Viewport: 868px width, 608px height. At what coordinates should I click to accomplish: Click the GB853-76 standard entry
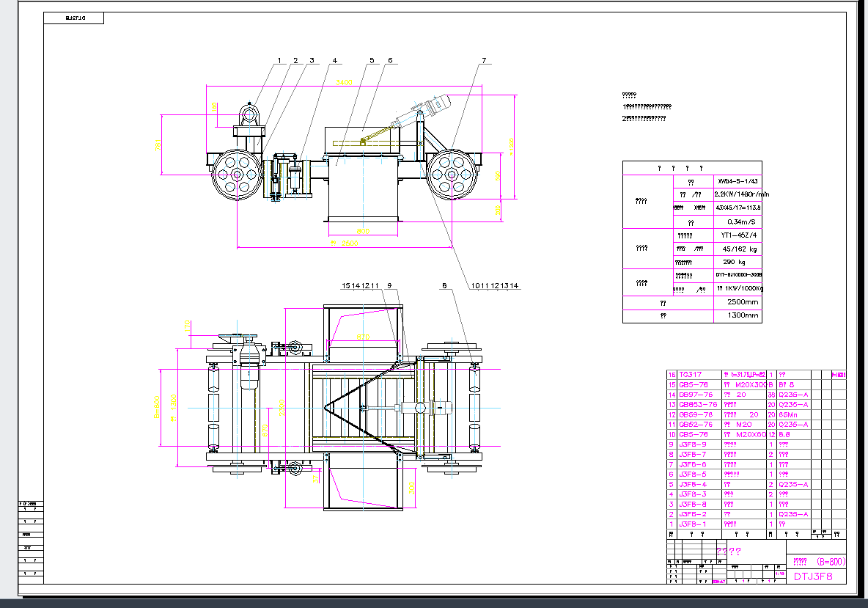click(x=696, y=404)
